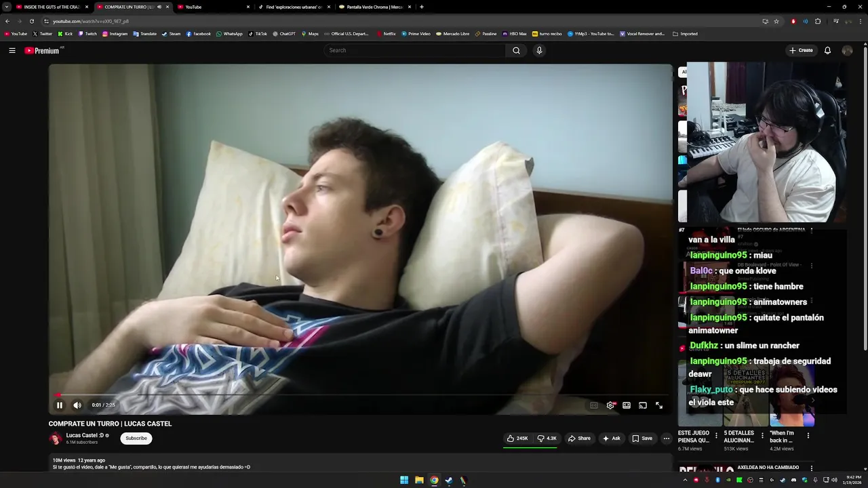868x488 pixels.
Task: Open the Chrome three-dot menu
Action: pos(861,21)
